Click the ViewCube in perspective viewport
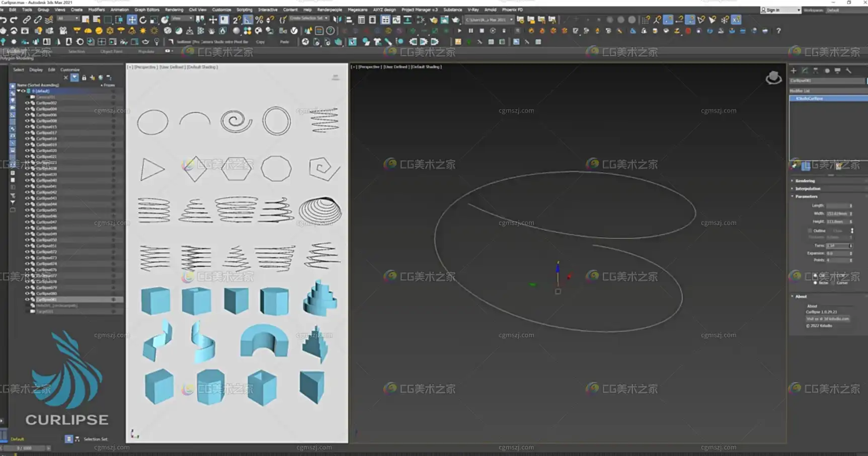Screen dimensions: 868x456 point(773,78)
